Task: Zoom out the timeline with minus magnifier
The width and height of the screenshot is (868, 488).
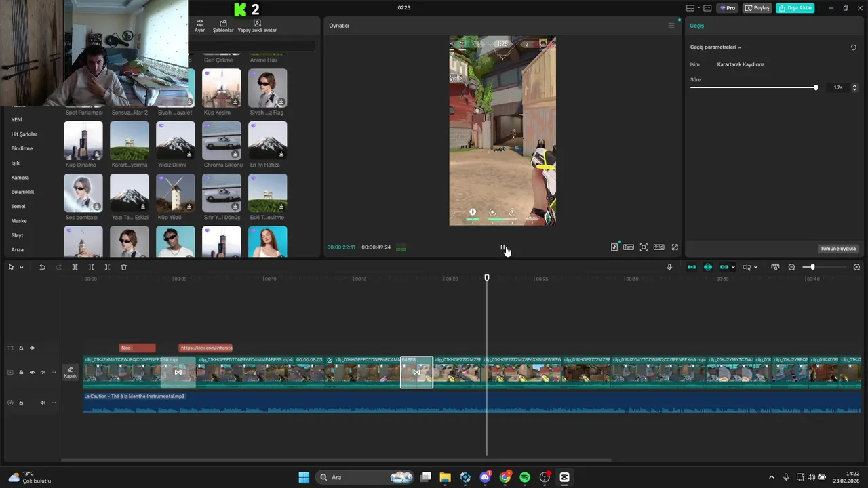Action: pyautogui.click(x=791, y=267)
